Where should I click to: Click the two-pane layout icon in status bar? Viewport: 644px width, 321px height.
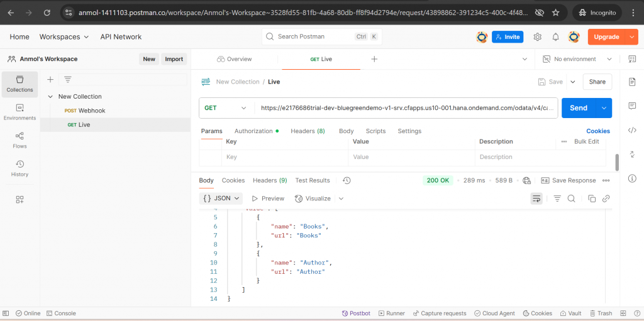point(623,313)
